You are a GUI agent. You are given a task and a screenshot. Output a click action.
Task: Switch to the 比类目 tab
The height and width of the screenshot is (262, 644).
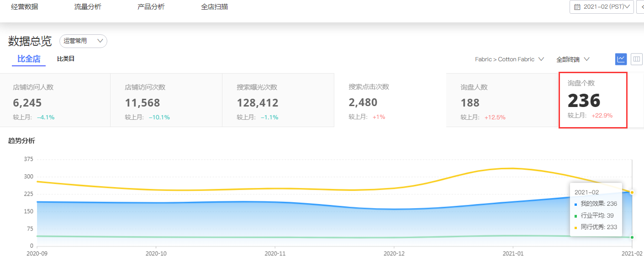(66, 59)
